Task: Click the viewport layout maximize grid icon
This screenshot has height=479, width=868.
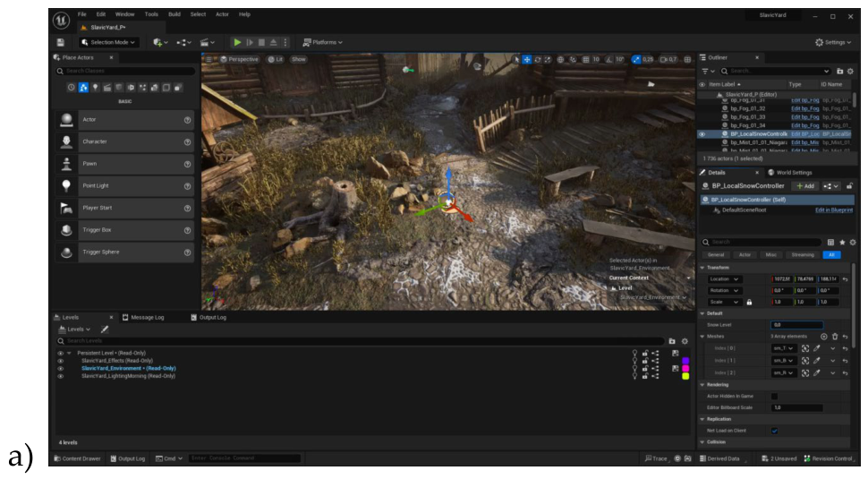Action: 687,59
